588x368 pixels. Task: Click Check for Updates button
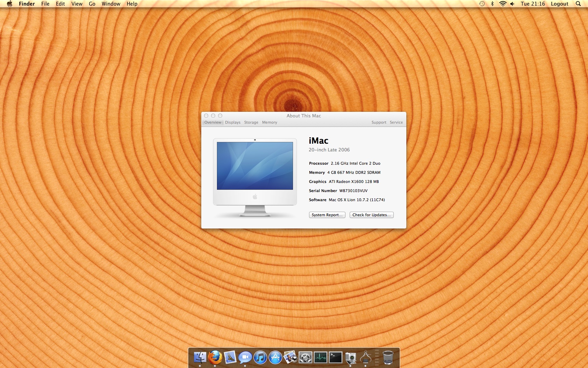(x=371, y=215)
